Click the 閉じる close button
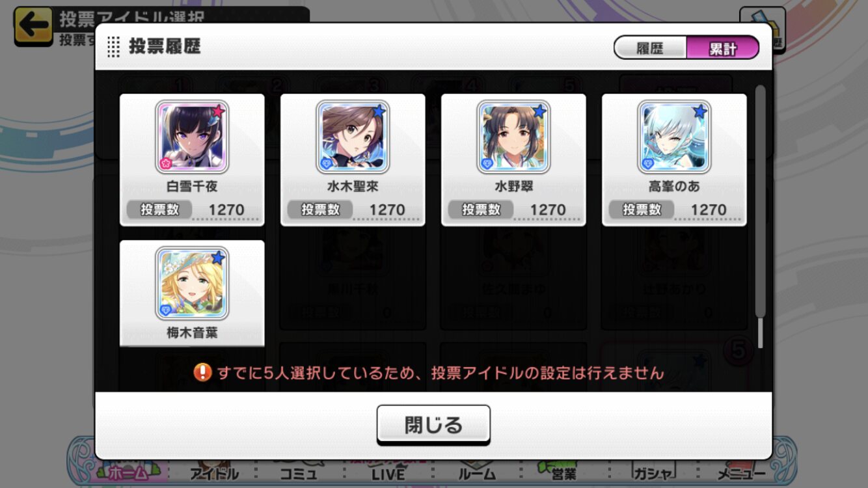Viewport: 868px width, 488px height. point(433,426)
